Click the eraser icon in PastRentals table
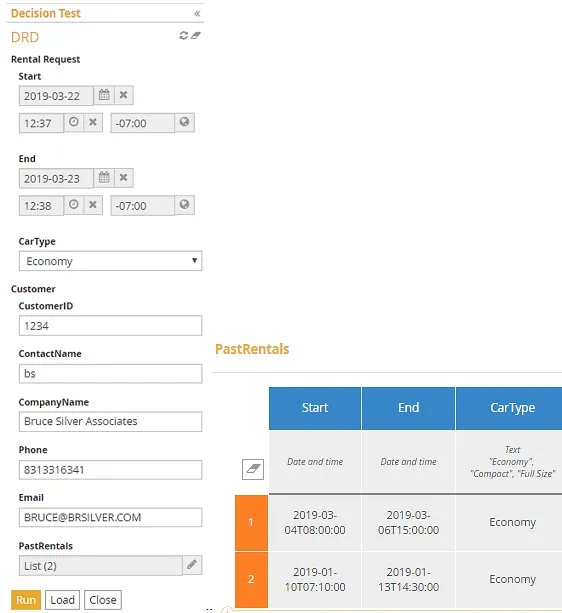This screenshot has height=613, width=562. coord(253,469)
